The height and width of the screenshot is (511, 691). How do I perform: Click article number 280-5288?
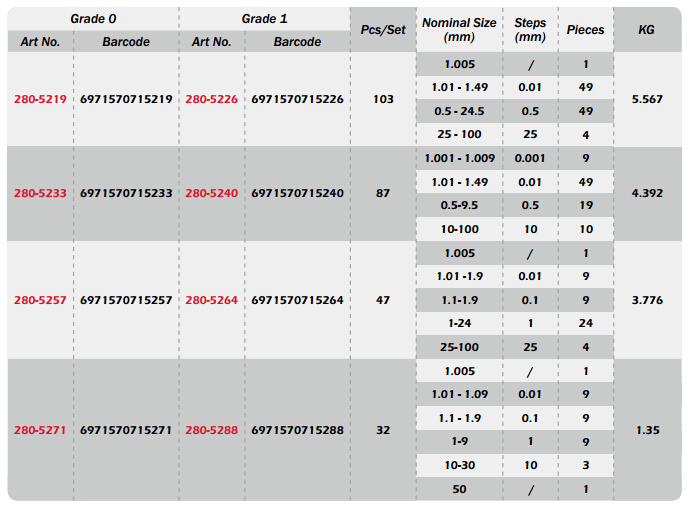click(x=212, y=430)
